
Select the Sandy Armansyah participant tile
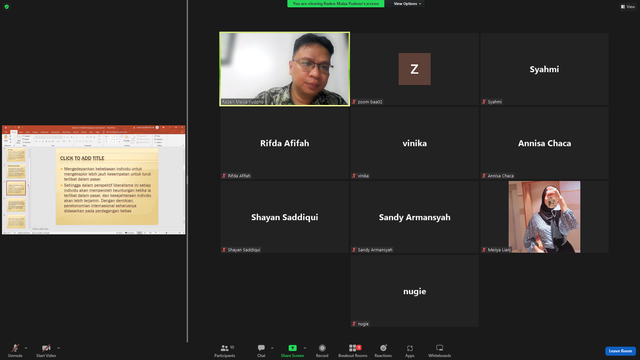(x=414, y=217)
